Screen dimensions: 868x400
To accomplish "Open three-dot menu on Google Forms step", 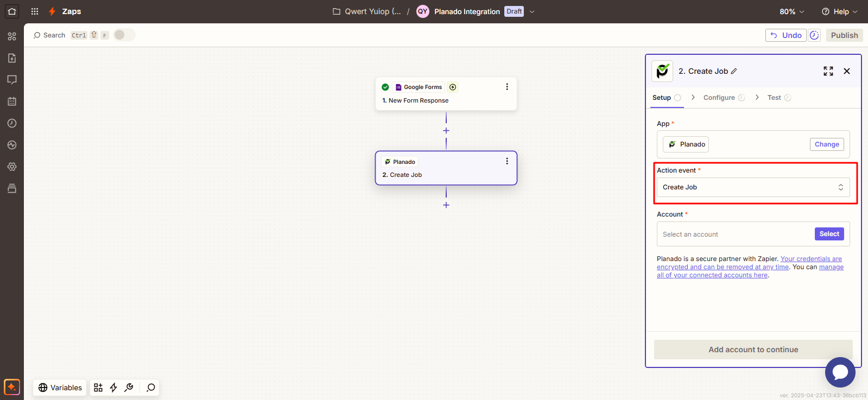I will click(x=507, y=87).
